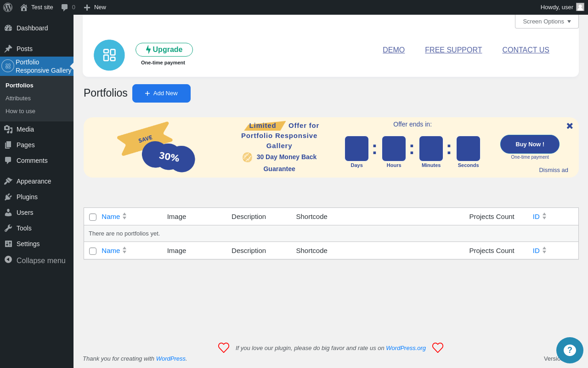Click the Appearance brush icon
This screenshot has height=368, width=588.
pyautogui.click(x=8, y=181)
